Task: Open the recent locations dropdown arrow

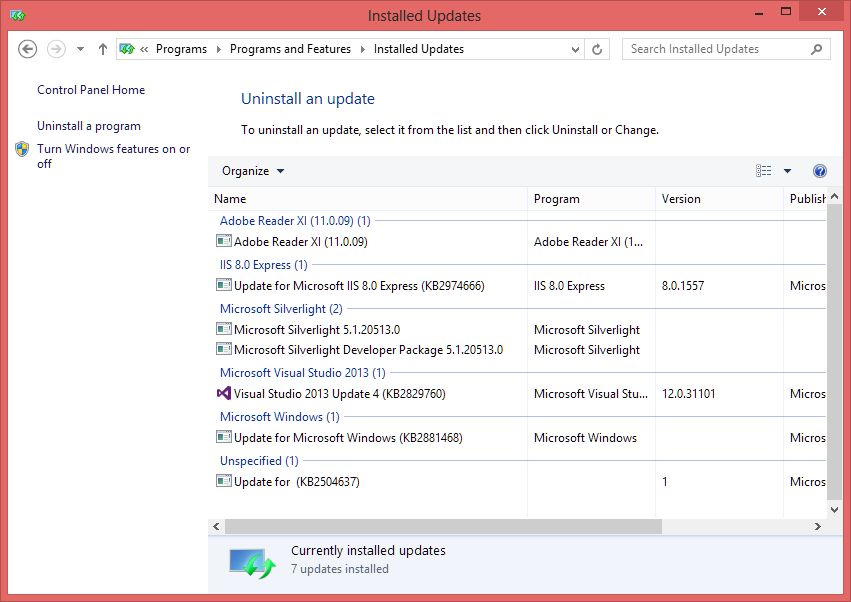Action: pos(80,49)
